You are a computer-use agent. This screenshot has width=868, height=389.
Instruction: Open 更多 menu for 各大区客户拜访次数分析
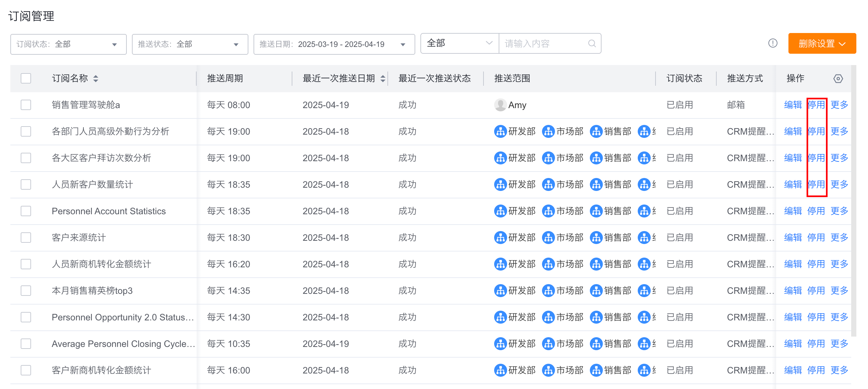tap(839, 158)
